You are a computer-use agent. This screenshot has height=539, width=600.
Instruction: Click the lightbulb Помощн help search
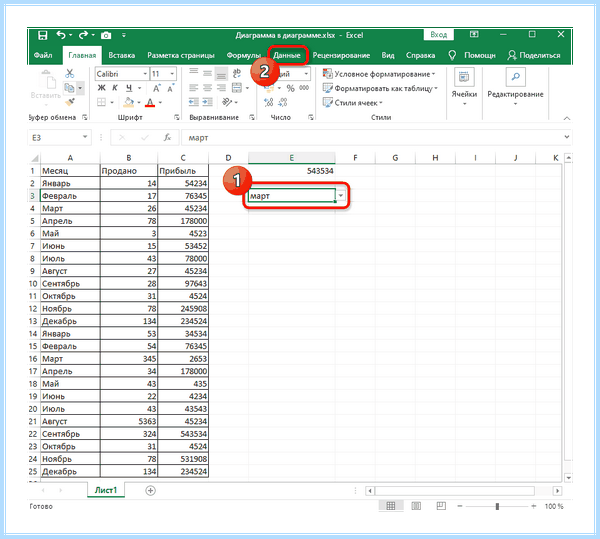472,55
